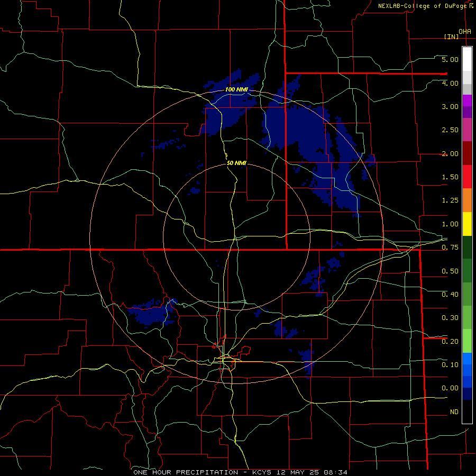This screenshot has height=476, width=476.
Task: Click the [IN] units label
Action: click(451, 36)
